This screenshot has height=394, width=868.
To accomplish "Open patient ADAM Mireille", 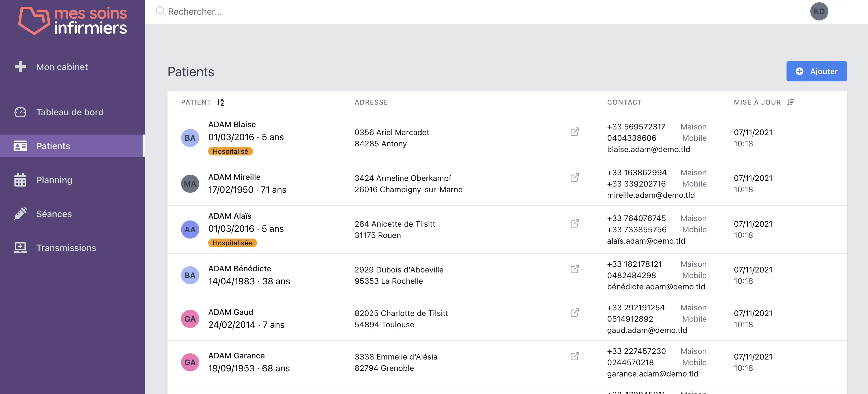I will click(234, 177).
